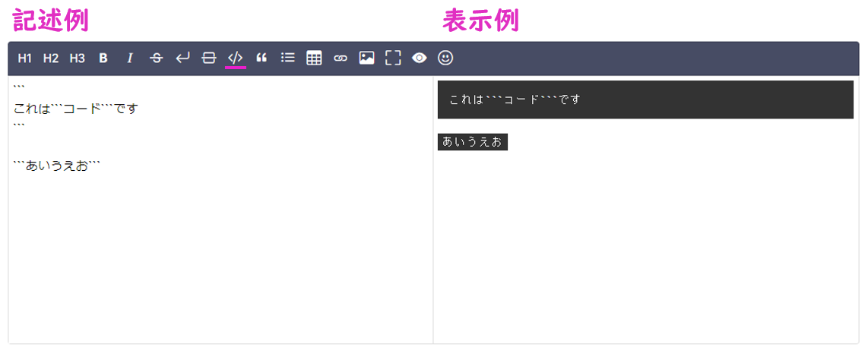Insert a blockquote
This screenshot has width=868, height=360.
pyautogui.click(x=261, y=58)
